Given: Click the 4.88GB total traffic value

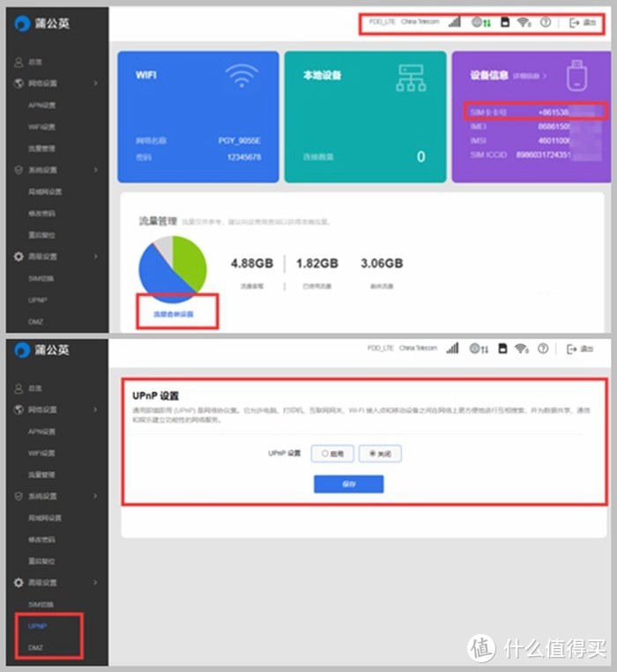Looking at the screenshot, I should [x=252, y=263].
